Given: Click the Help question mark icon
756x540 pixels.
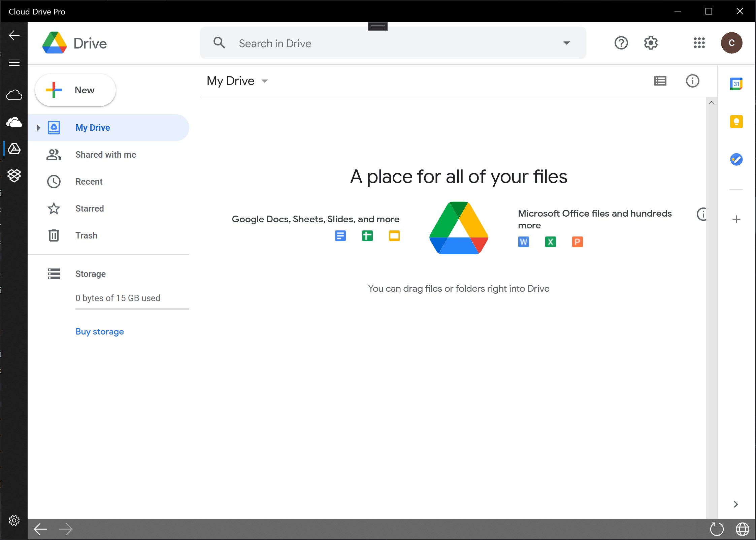Looking at the screenshot, I should 621,43.
